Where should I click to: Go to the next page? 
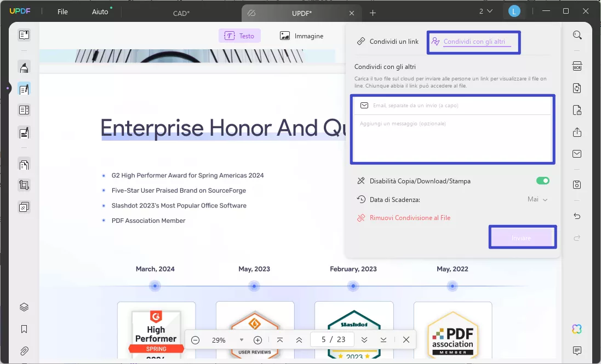tap(364, 340)
